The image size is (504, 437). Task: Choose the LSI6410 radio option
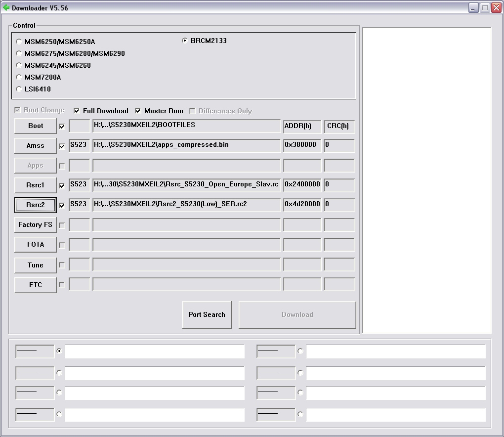(19, 89)
